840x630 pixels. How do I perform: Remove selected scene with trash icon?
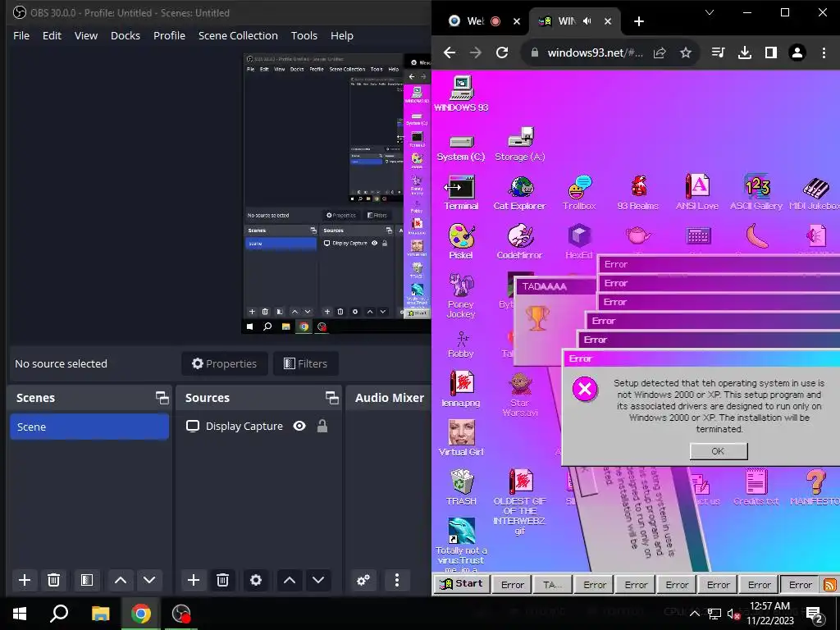click(x=53, y=580)
